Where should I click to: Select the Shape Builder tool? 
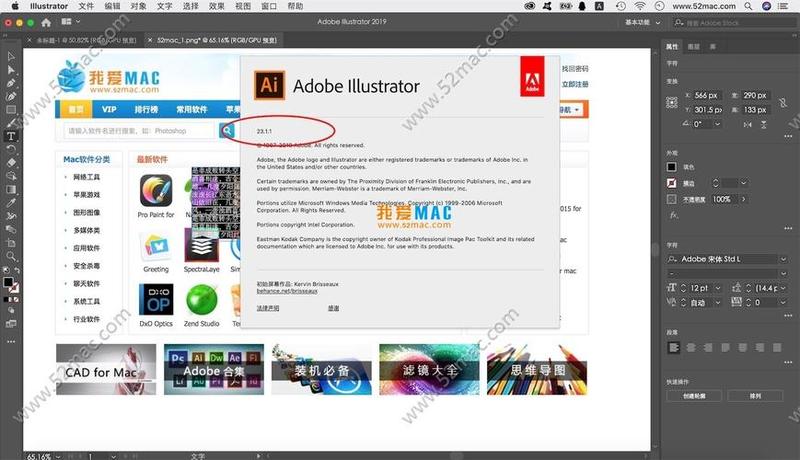click(11, 175)
